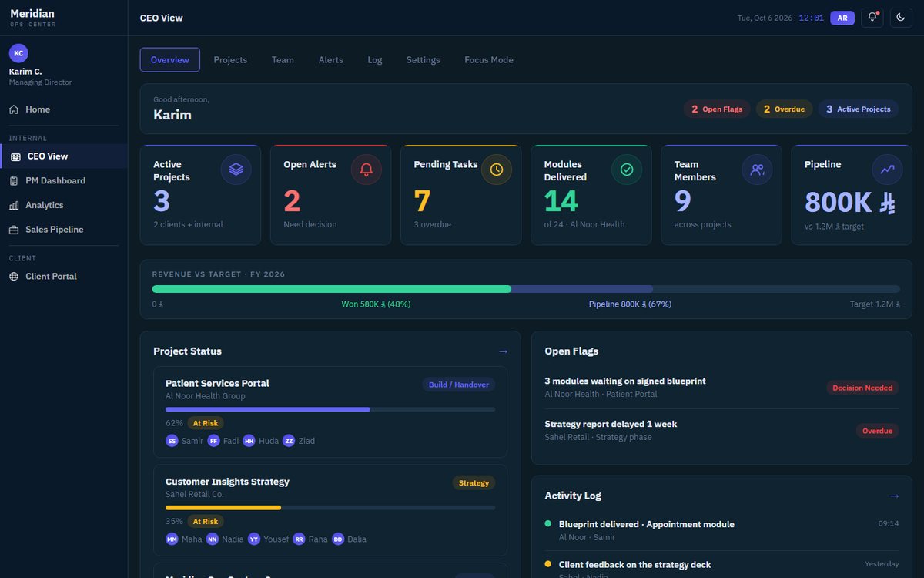Switch to the Team tab

coord(283,59)
